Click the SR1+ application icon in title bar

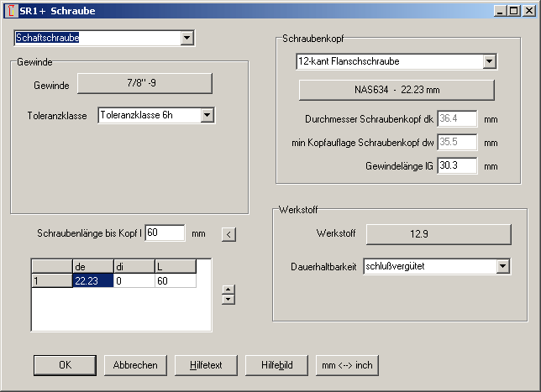tap(10, 11)
